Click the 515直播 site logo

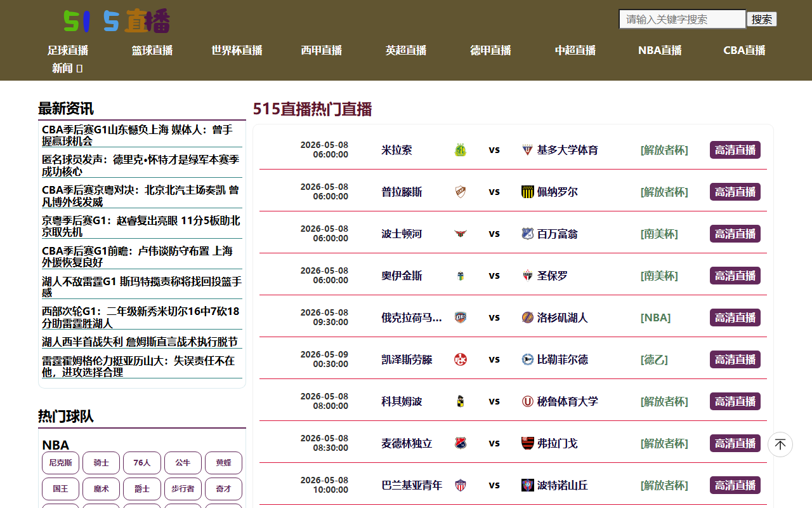[x=117, y=21]
